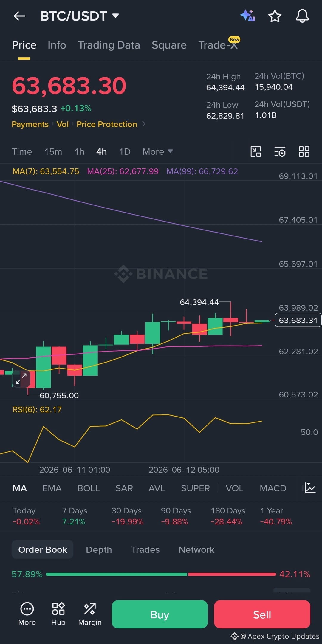
Task: Expand chart to fullscreen with arrows icon
Action: pyautogui.click(x=21, y=379)
